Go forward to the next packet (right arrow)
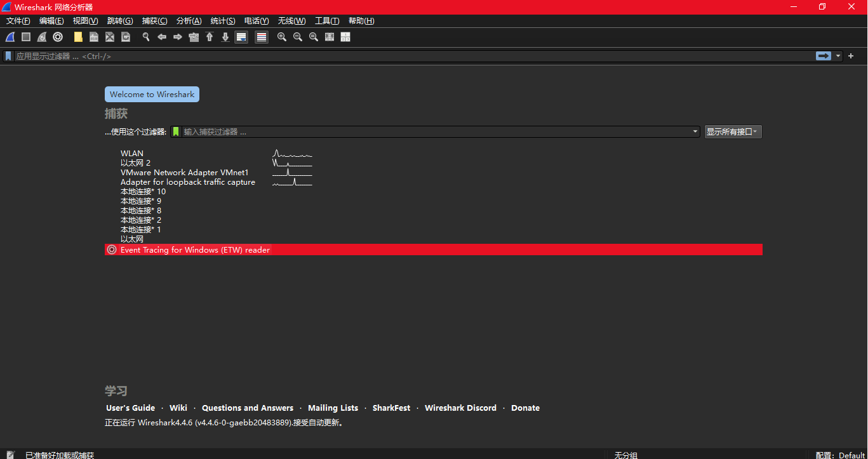The height and width of the screenshot is (459, 868). [178, 37]
